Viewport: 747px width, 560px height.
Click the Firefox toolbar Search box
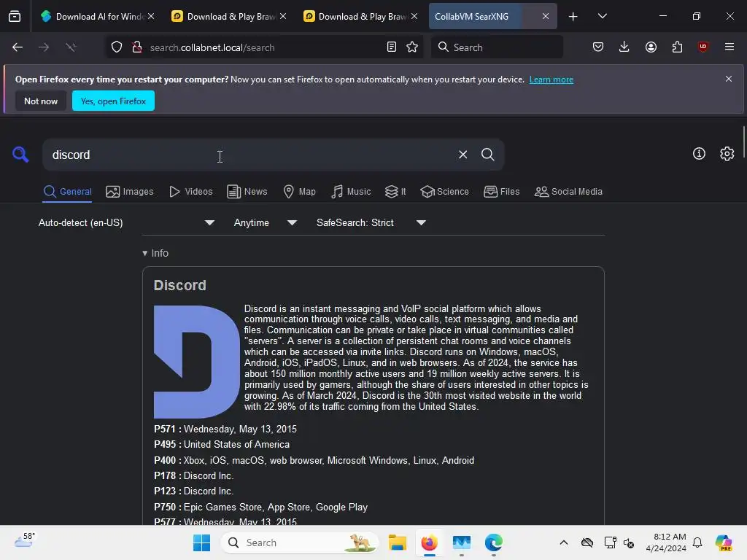(x=497, y=47)
